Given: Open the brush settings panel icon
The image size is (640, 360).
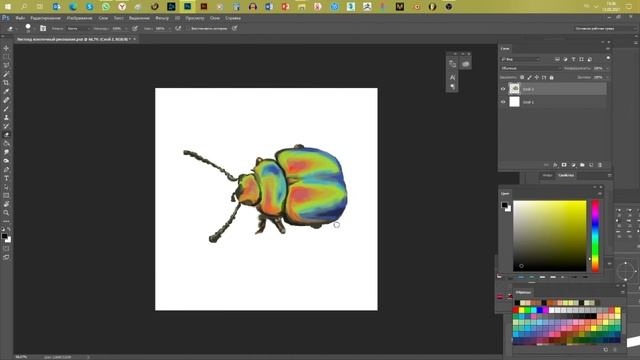Looking at the screenshot, I should [43, 28].
